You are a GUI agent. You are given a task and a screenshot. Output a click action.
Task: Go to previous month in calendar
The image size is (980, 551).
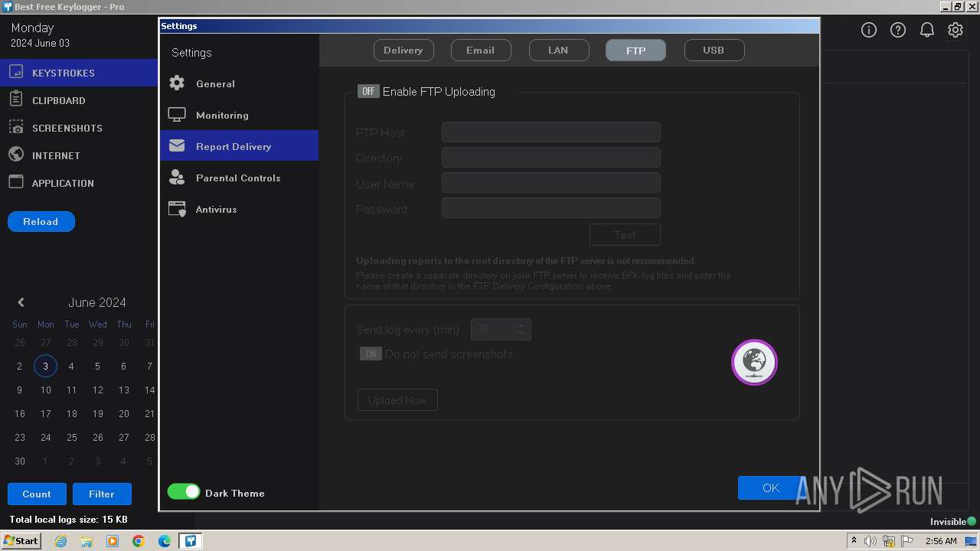pos(21,302)
